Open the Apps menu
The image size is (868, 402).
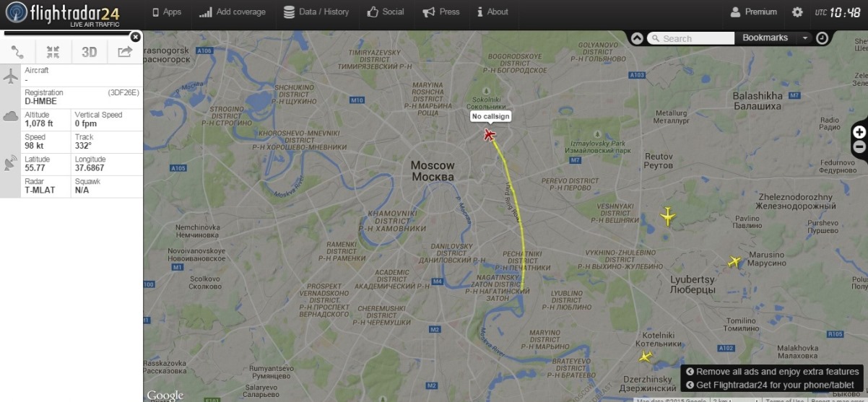pos(167,12)
